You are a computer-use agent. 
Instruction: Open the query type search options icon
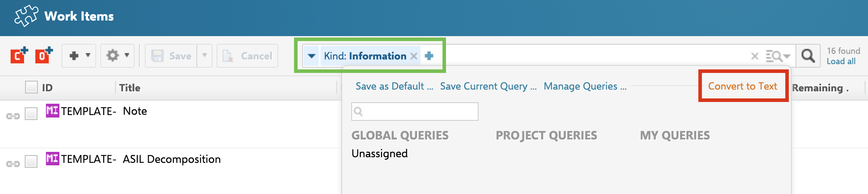pyautogui.click(x=777, y=56)
